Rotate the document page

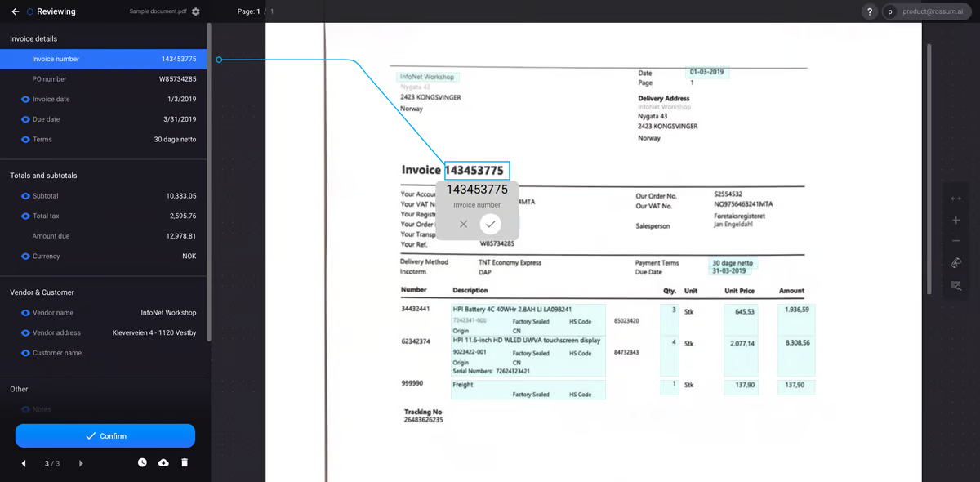955,262
